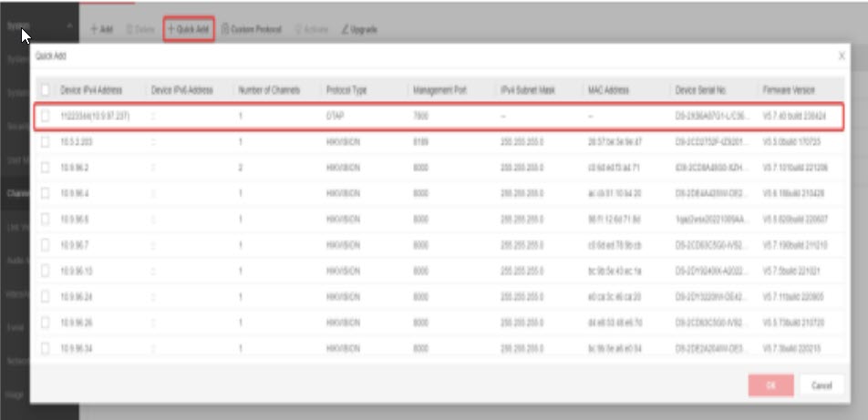Open Custom Protocol settings
The width and height of the screenshot is (868, 420).
(x=253, y=29)
